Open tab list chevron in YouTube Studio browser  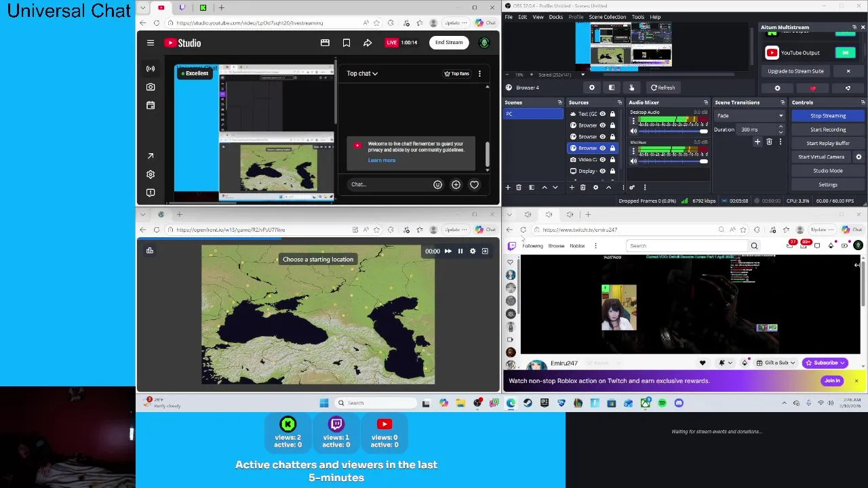(142, 7)
